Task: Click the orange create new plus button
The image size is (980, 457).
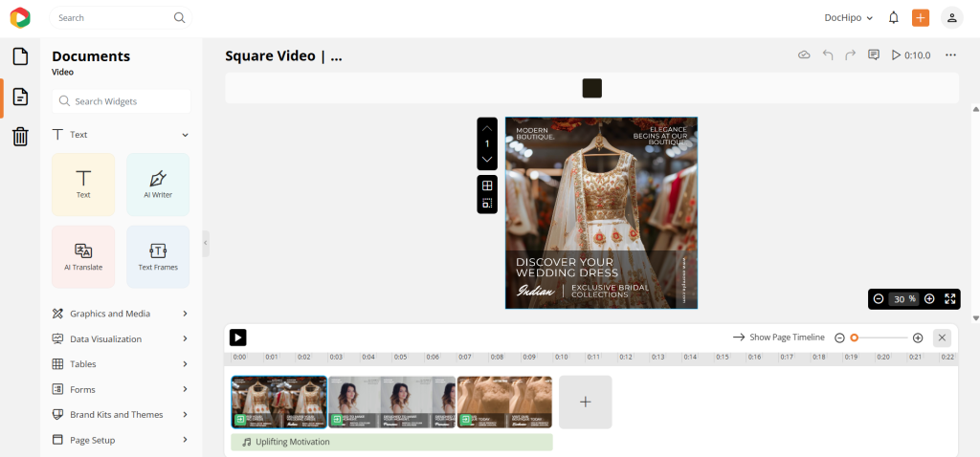Action: [921, 17]
